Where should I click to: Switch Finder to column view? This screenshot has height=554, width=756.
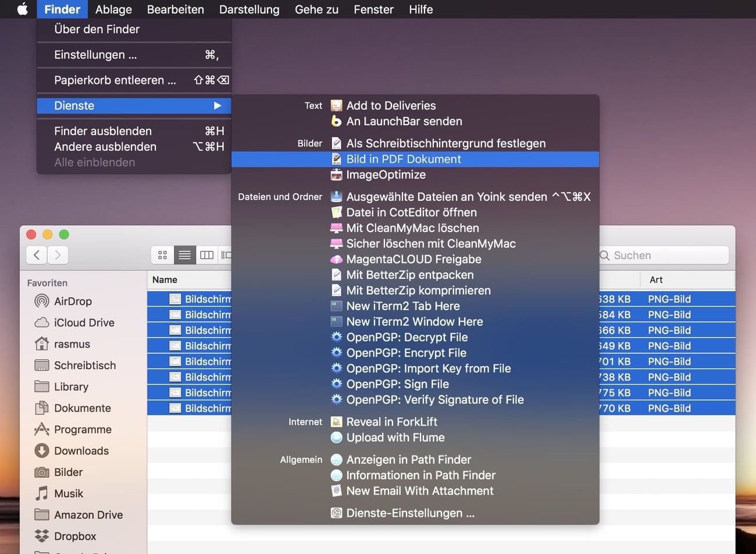click(206, 255)
